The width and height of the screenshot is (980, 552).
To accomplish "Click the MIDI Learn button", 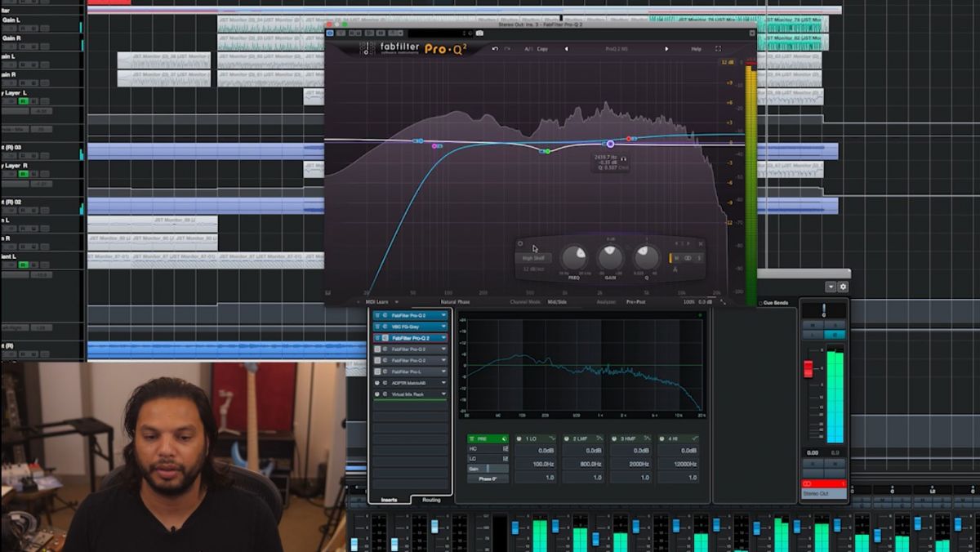I will 376,300.
